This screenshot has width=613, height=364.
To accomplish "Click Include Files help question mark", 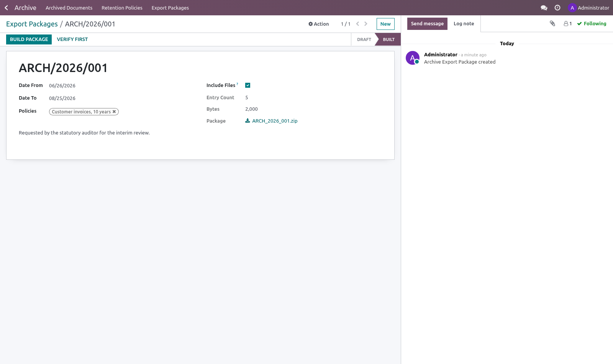I will [238, 84].
